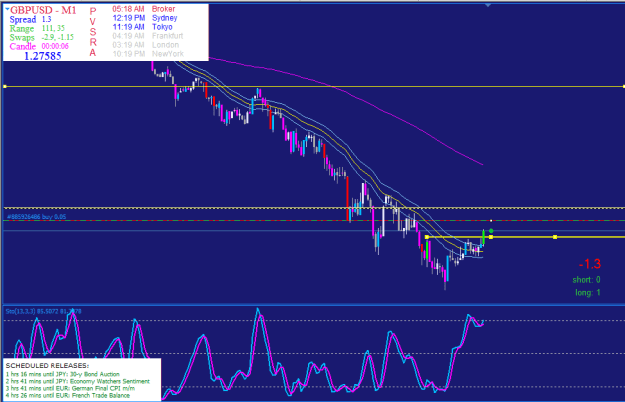Image resolution: width=625 pixels, height=402 pixels.
Task: Click the Spread value 1.3
Action: (x=46, y=19)
